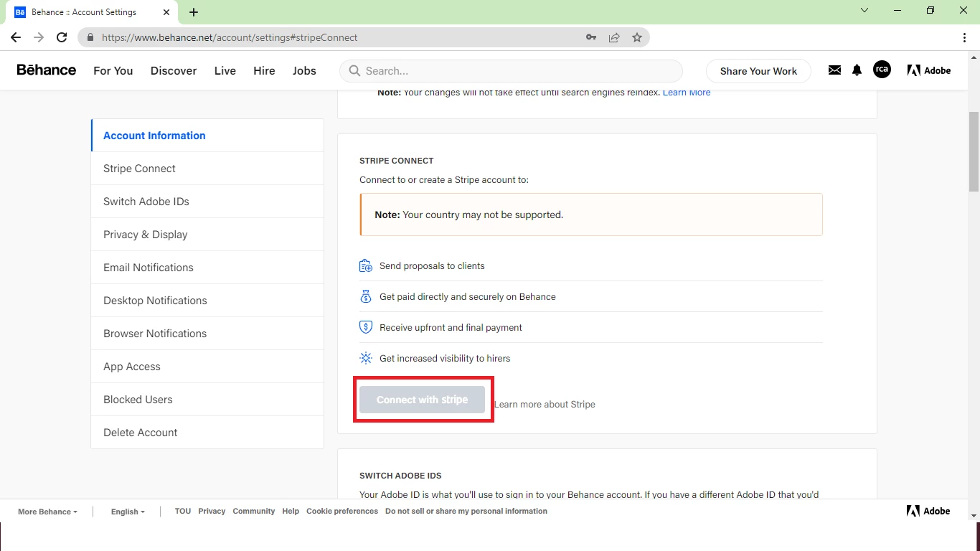This screenshot has height=551, width=980.
Task: Open the For You page
Action: pos(113,70)
